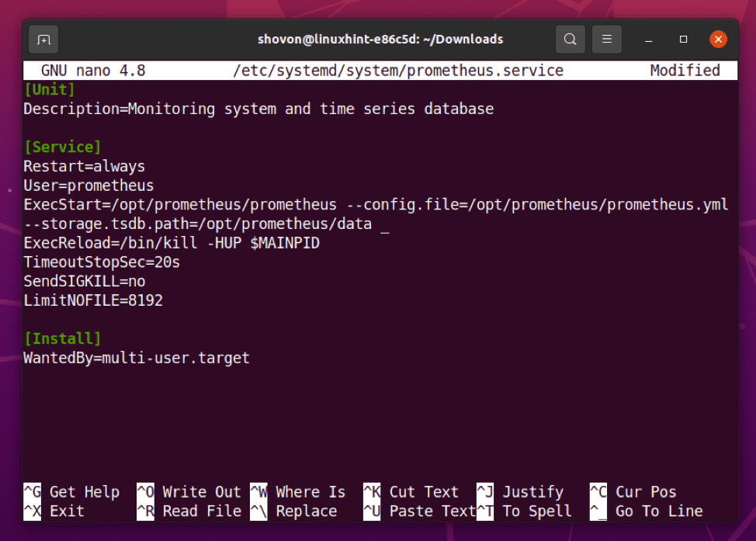Place cursor on WantedBy=multi-user.target line
The height and width of the screenshot is (541, 756).
(x=137, y=359)
